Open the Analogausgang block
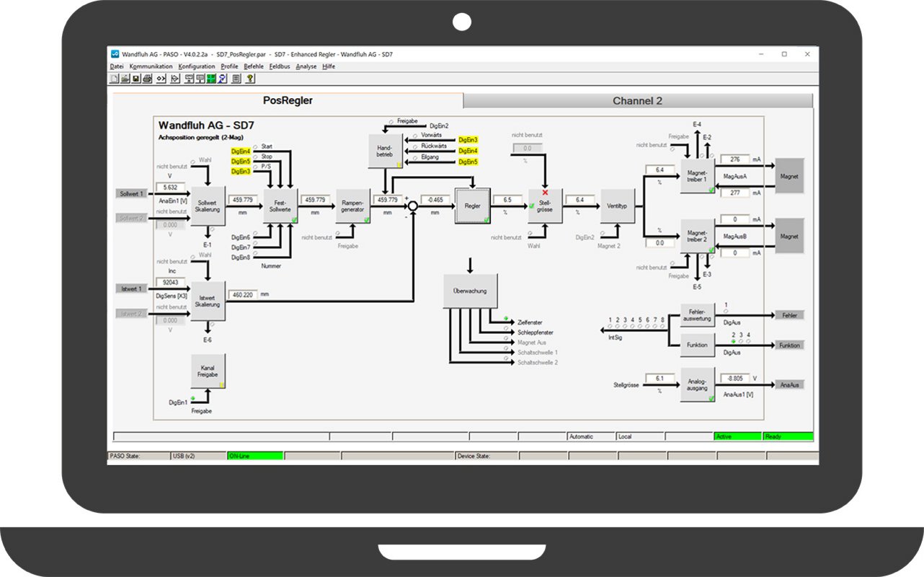The width and height of the screenshot is (924, 577). pyautogui.click(x=698, y=384)
